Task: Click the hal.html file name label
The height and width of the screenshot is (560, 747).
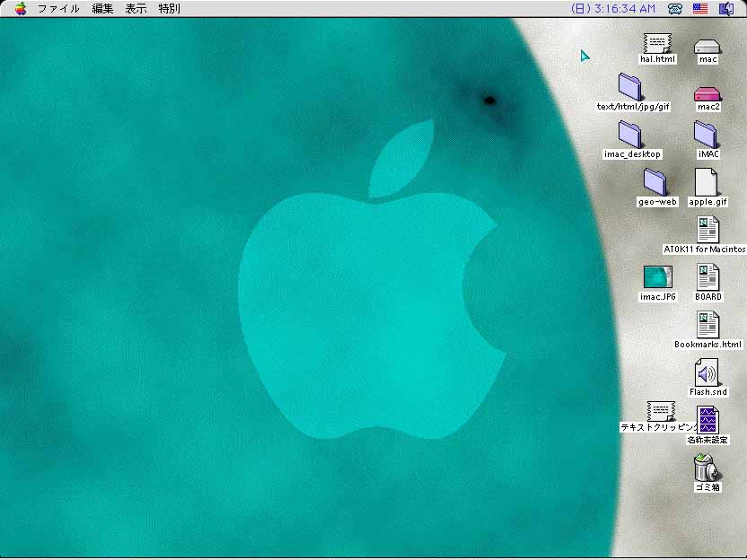Action: [657, 59]
